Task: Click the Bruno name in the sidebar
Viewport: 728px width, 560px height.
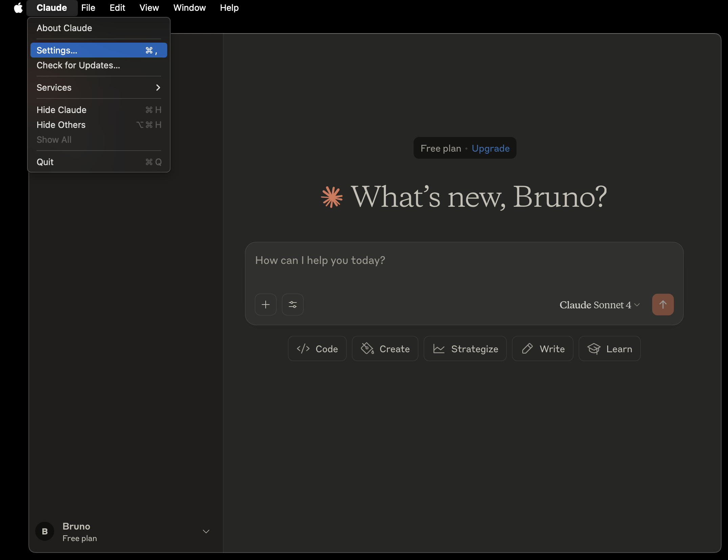Action: click(76, 526)
